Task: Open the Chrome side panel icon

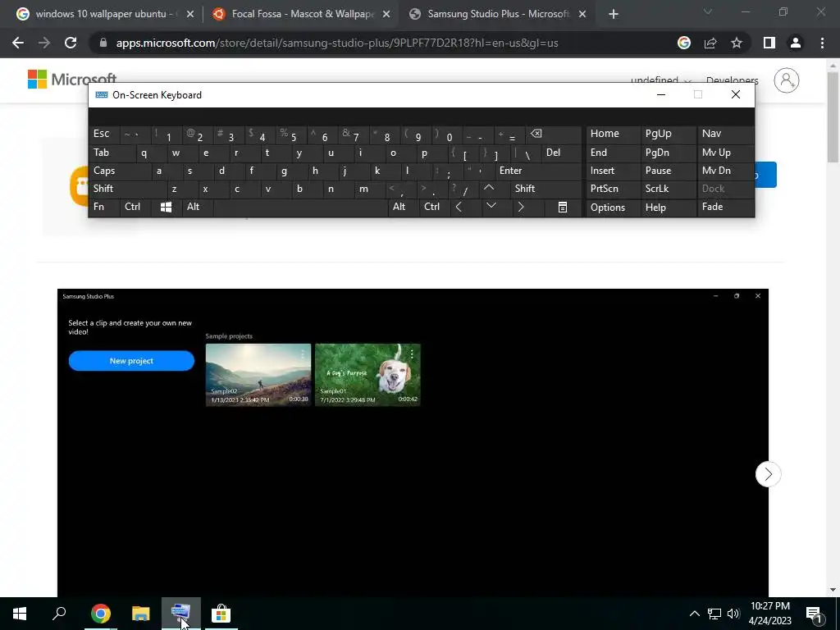Action: coord(769,43)
